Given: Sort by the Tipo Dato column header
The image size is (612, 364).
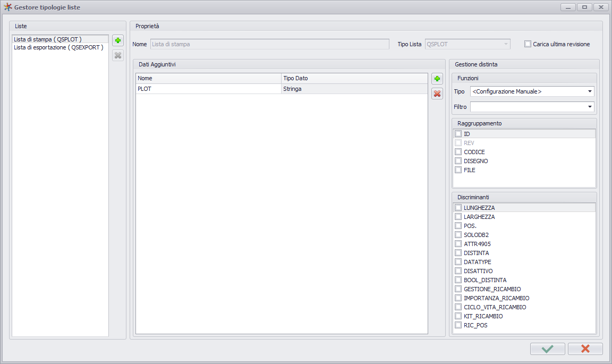Looking at the screenshot, I should coord(354,79).
